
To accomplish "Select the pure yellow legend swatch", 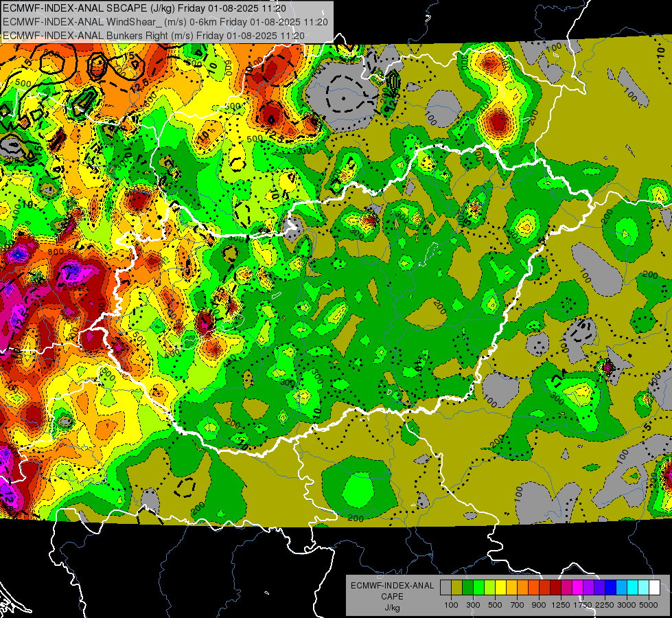I will [500, 588].
